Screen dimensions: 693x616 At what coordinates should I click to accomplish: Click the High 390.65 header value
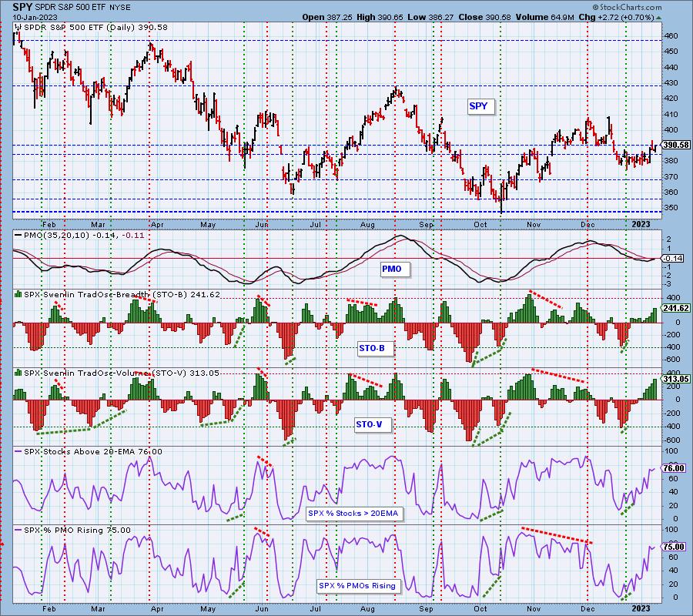(x=379, y=17)
